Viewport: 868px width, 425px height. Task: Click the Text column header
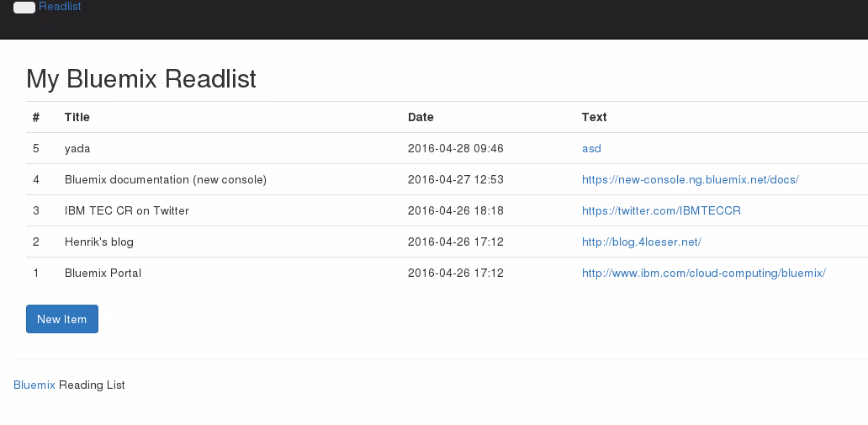pyautogui.click(x=594, y=117)
